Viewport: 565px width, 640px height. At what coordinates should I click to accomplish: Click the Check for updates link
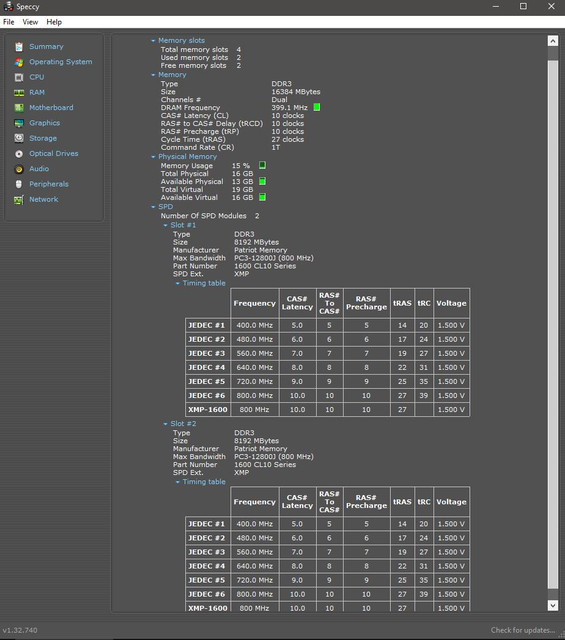tap(523, 630)
